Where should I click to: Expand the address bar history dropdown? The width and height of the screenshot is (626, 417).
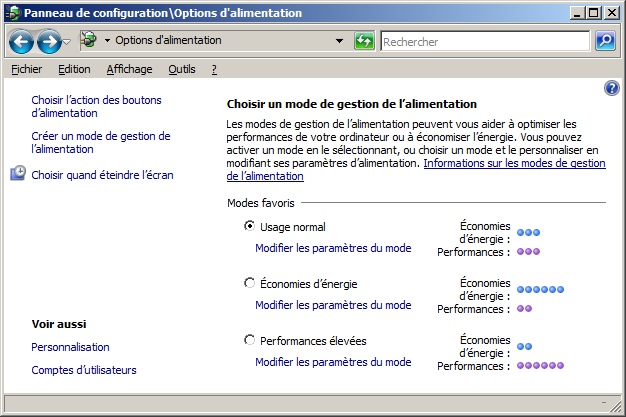pos(341,41)
